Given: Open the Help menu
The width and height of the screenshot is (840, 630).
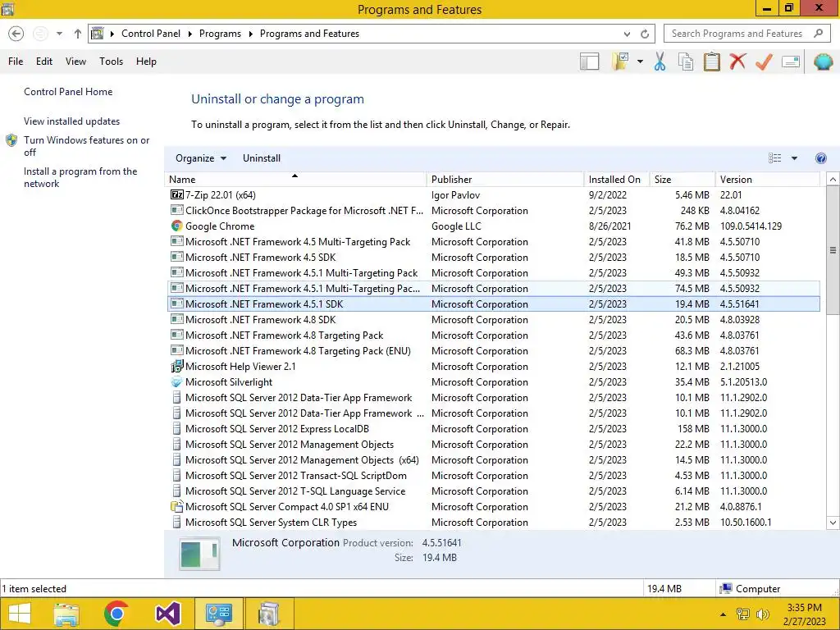Looking at the screenshot, I should (x=146, y=62).
